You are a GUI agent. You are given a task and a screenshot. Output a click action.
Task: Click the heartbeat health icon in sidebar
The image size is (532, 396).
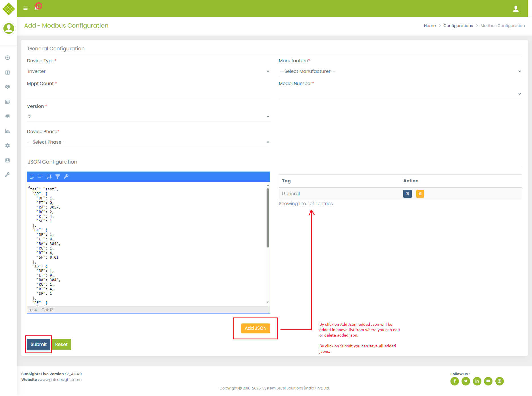tap(8, 87)
